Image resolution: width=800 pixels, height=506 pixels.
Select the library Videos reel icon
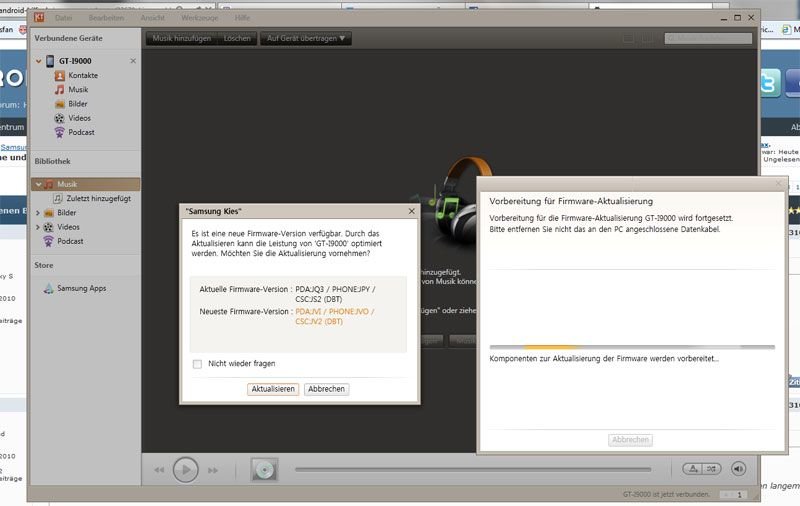[48, 227]
